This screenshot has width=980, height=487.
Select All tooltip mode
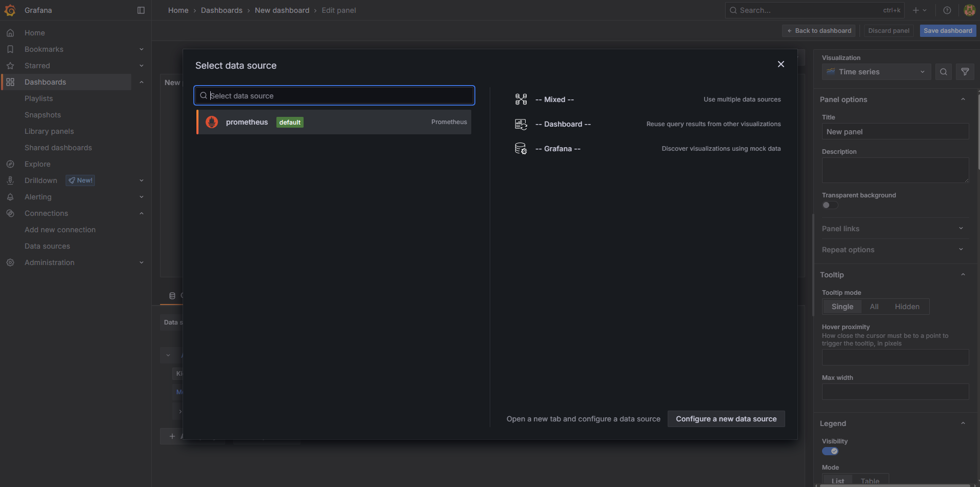pyautogui.click(x=874, y=307)
